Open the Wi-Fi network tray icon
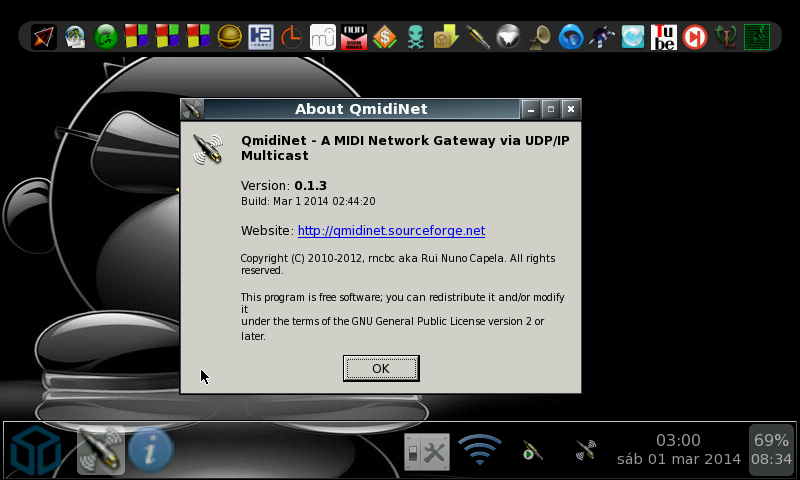Image resolution: width=800 pixels, height=480 pixels. (480, 450)
